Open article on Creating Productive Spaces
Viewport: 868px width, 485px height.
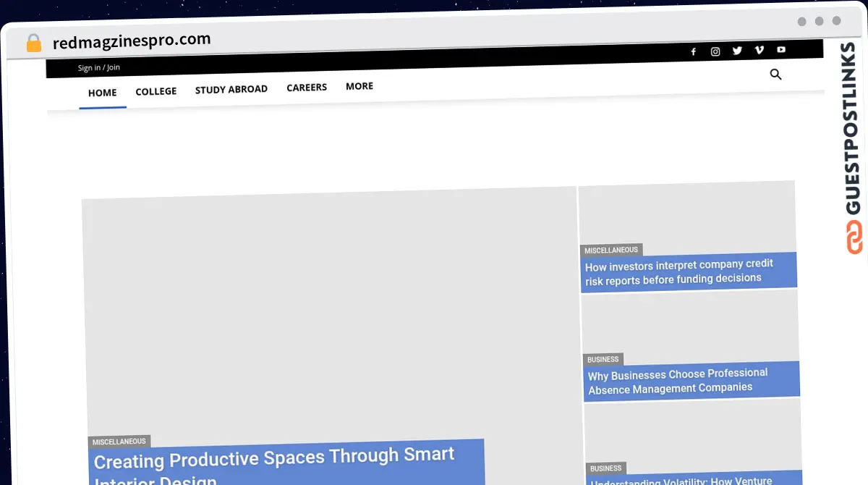[x=275, y=467]
